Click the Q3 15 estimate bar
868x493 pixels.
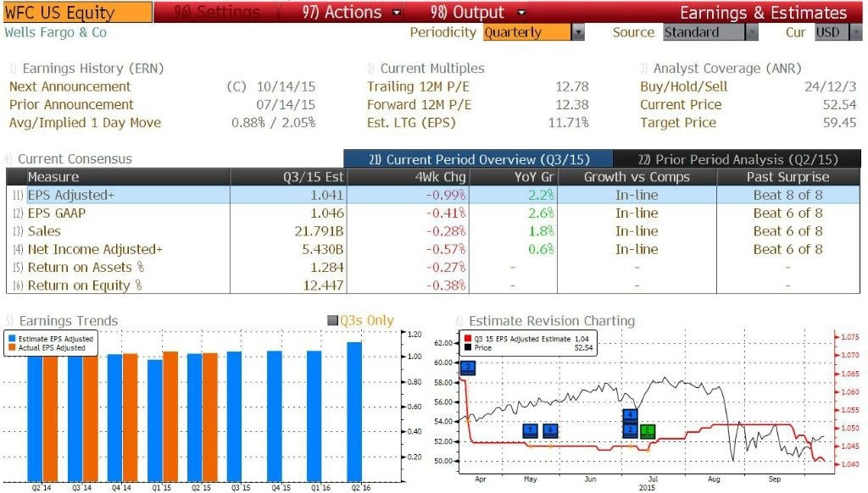[x=235, y=417]
